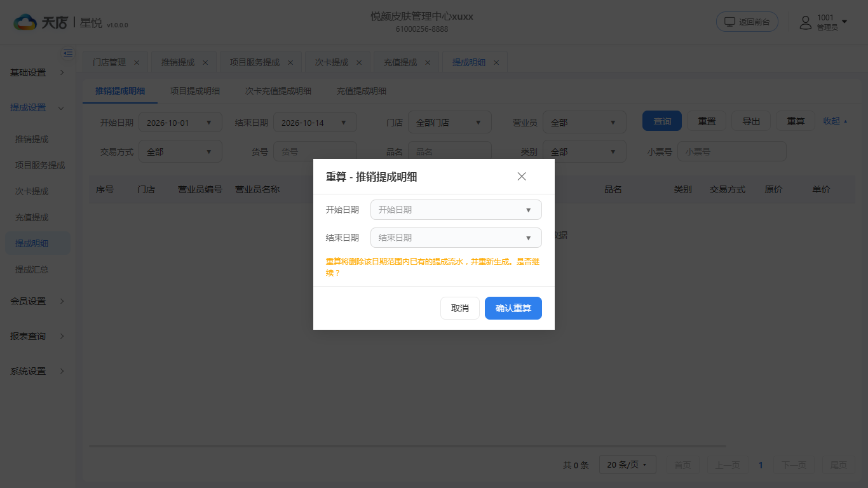The width and height of the screenshot is (868, 488).
Task: Select 项目服务提成 in the sidebar
Action: (x=37, y=165)
